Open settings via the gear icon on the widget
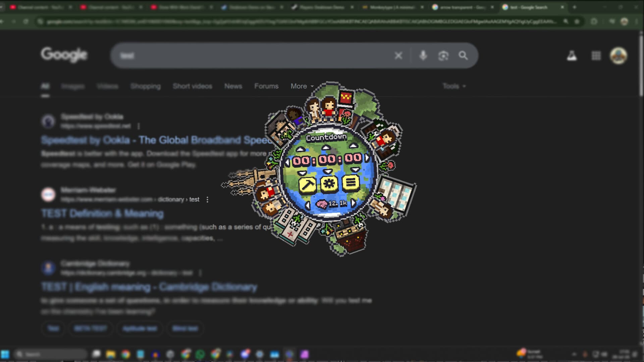Viewport: 644px width, 362px height. click(328, 184)
